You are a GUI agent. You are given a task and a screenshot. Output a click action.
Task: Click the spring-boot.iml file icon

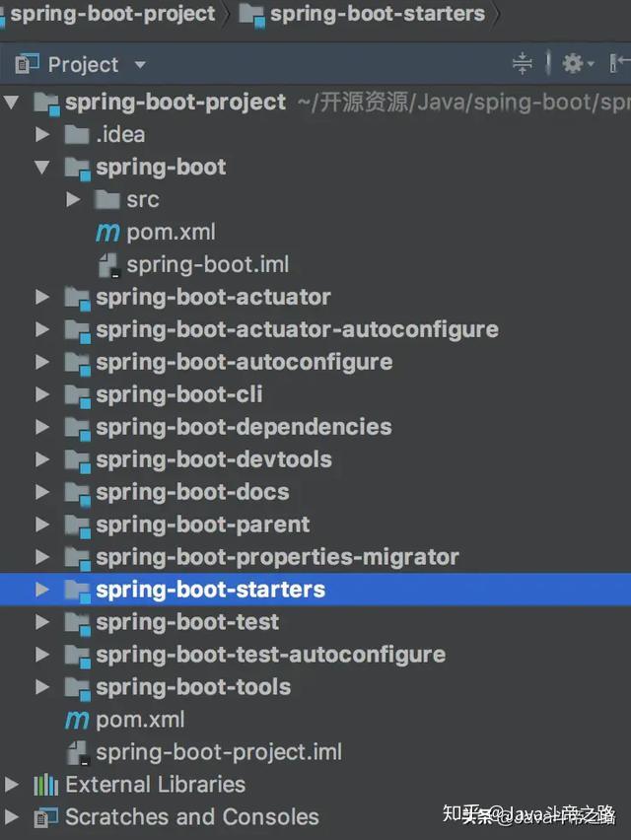point(108,265)
